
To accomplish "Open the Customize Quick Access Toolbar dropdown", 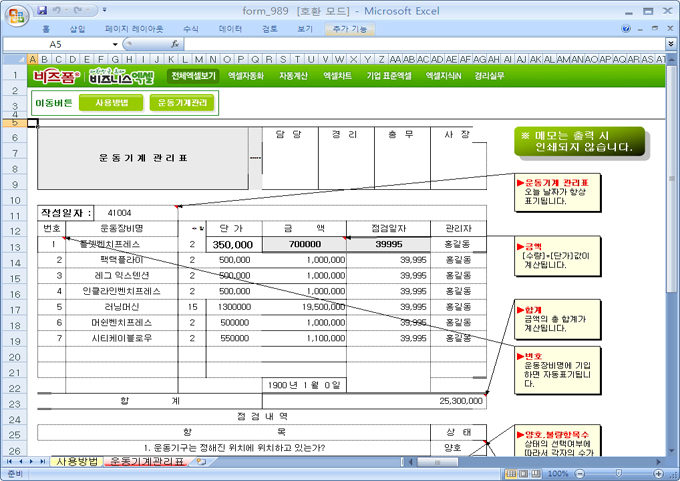I will pyautogui.click(x=104, y=10).
